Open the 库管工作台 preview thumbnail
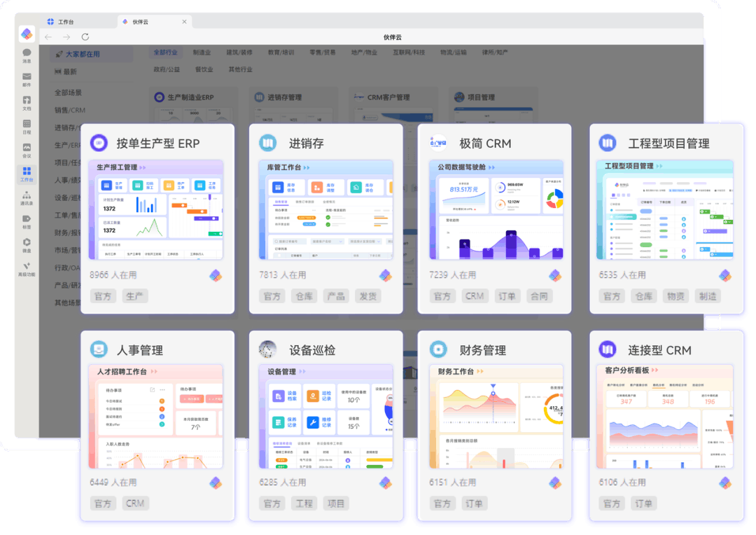The width and height of the screenshot is (756, 535). click(x=326, y=210)
